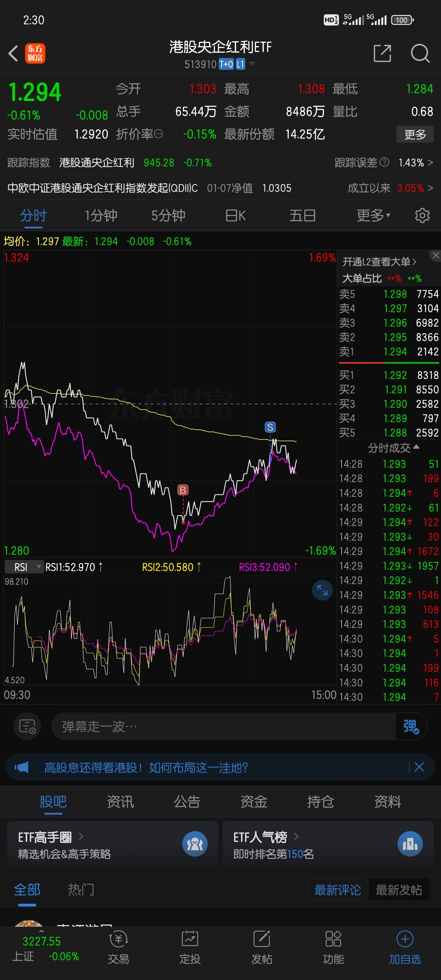Open ETF人气榜 ranking chart icon

[x=410, y=844]
